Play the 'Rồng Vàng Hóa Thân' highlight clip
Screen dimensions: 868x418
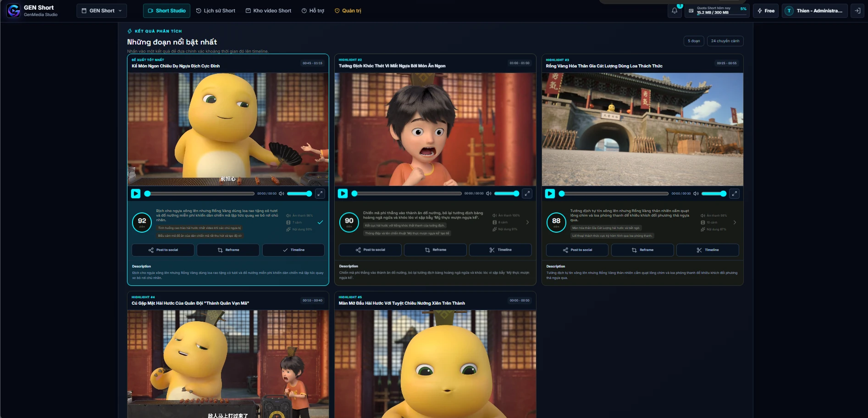pos(550,194)
